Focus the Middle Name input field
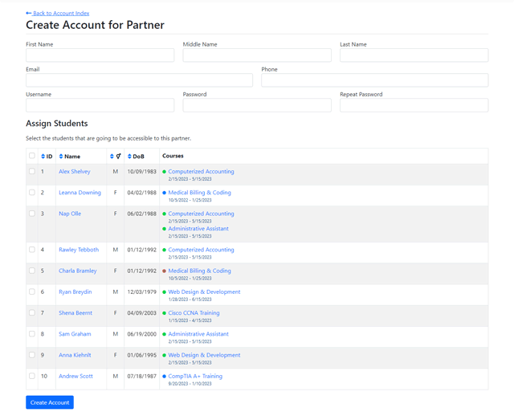This screenshot has height=420, width=514. pyautogui.click(x=257, y=55)
